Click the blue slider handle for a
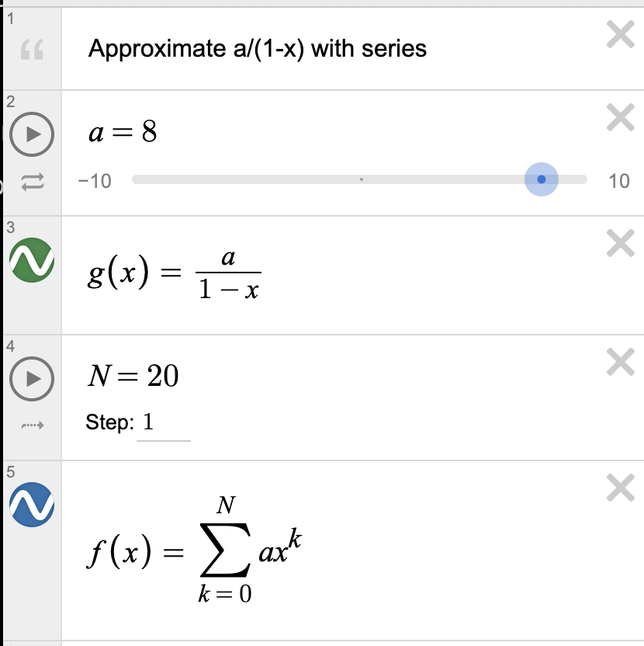Screen dimensions: 644x646 pos(542,179)
